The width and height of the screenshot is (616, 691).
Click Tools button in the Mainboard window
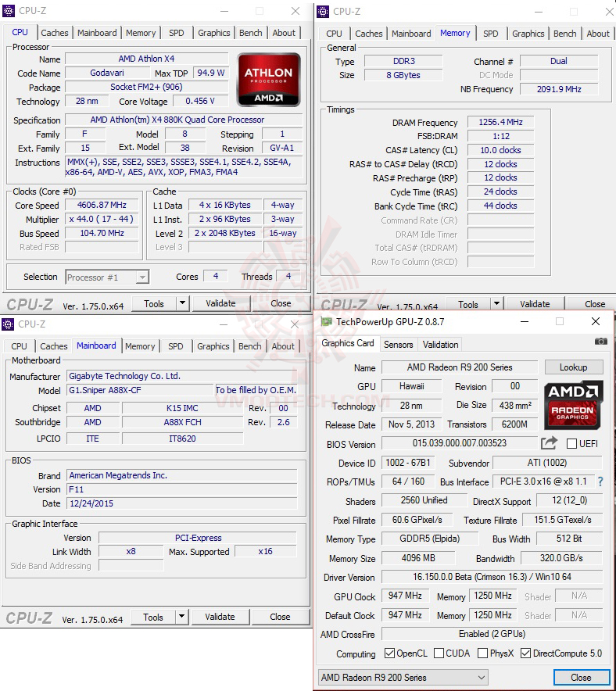[x=153, y=617]
